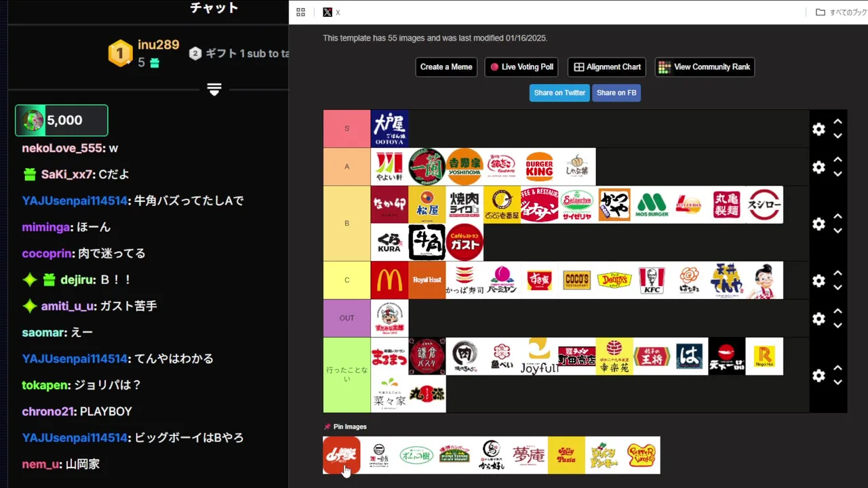Move OUT tier row up with arrow
Viewport: 868px width, 488px height.
click(837, 312)
